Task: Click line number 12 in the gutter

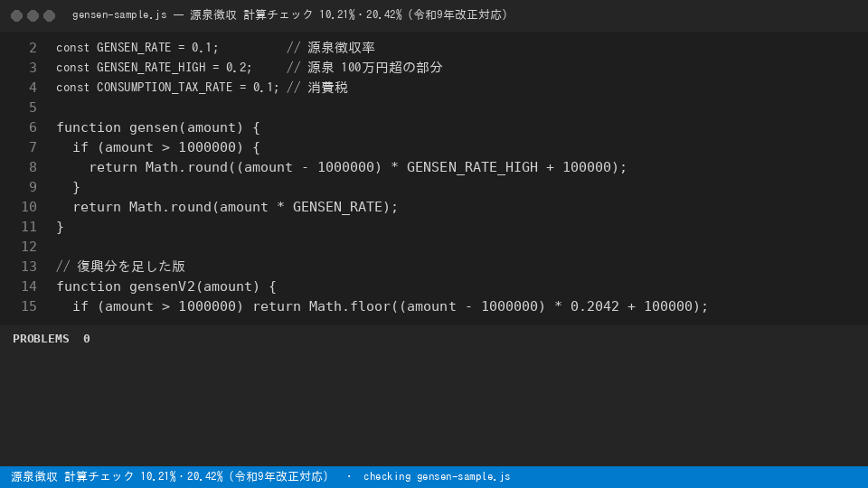Action: pyautogui.click(x=29, y=248)
